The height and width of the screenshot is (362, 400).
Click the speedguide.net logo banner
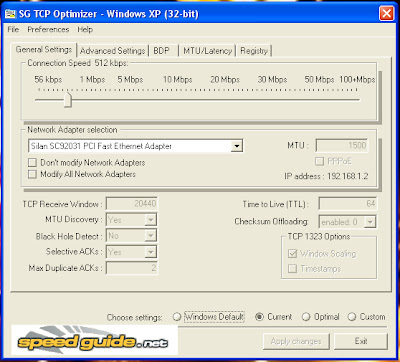pyautogui.click(x=95, y=341)
